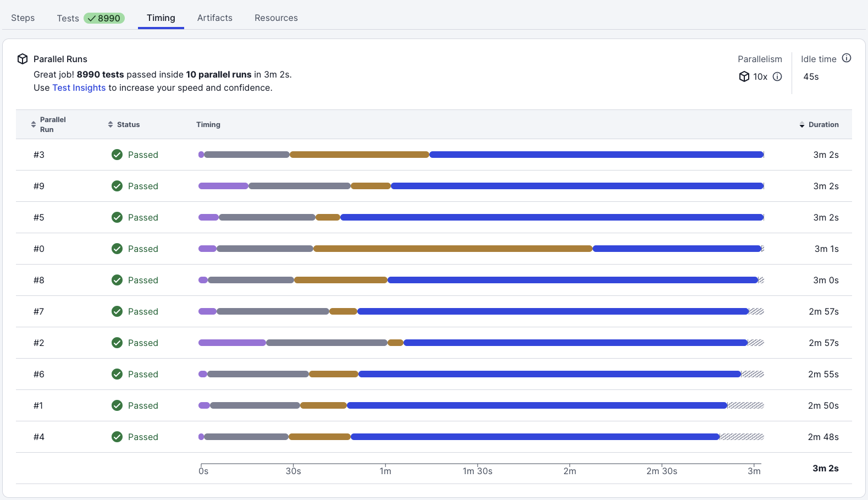Screen dimensions: 868x500
Task: Click the 10x parallelism cube icon
Action: (744, 76)
